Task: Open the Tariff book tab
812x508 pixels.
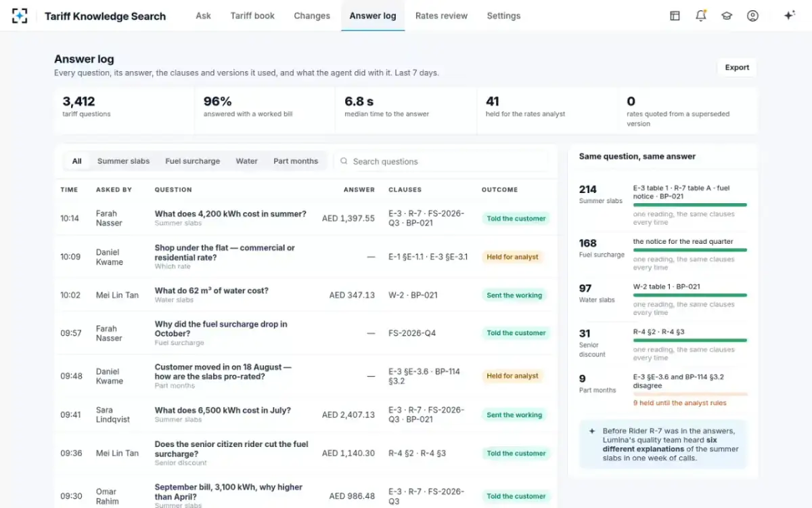Action: (252, 16)
